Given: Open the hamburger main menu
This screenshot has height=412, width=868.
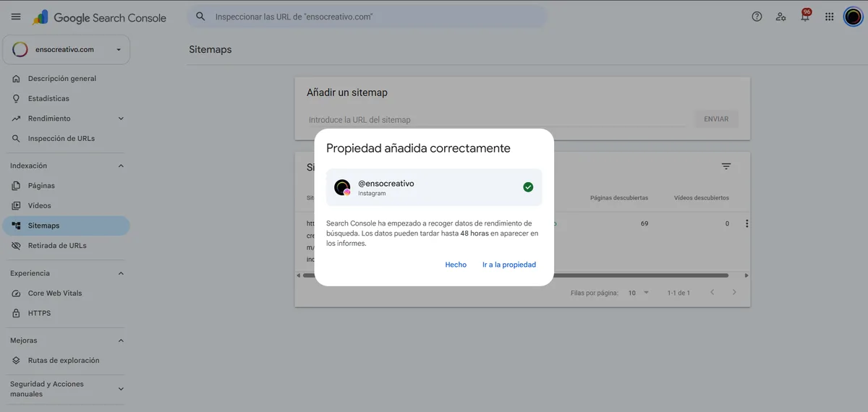Looking at the screenshot, I should [16, 17].
